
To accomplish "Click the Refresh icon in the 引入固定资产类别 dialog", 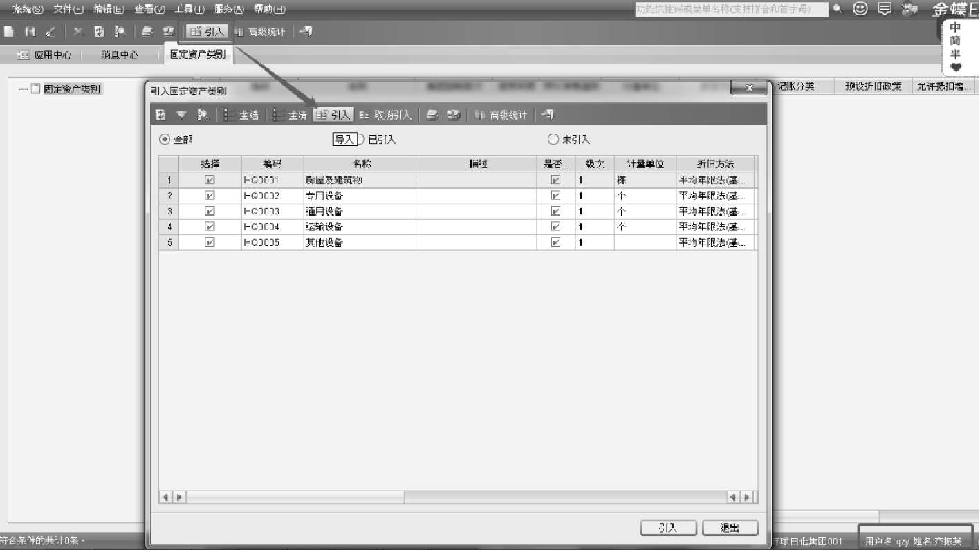I will (160, 115).
